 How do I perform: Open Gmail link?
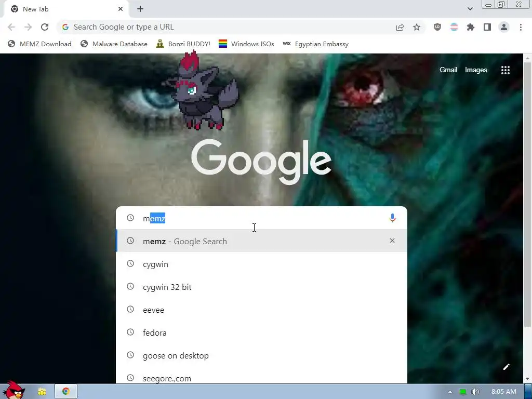(x=448, y=70)
